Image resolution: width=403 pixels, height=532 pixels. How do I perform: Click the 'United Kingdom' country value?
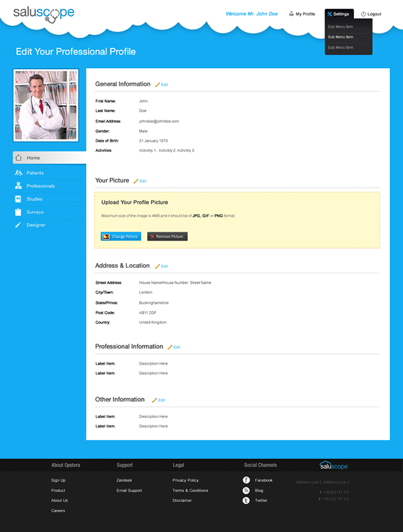coord(152,322)
